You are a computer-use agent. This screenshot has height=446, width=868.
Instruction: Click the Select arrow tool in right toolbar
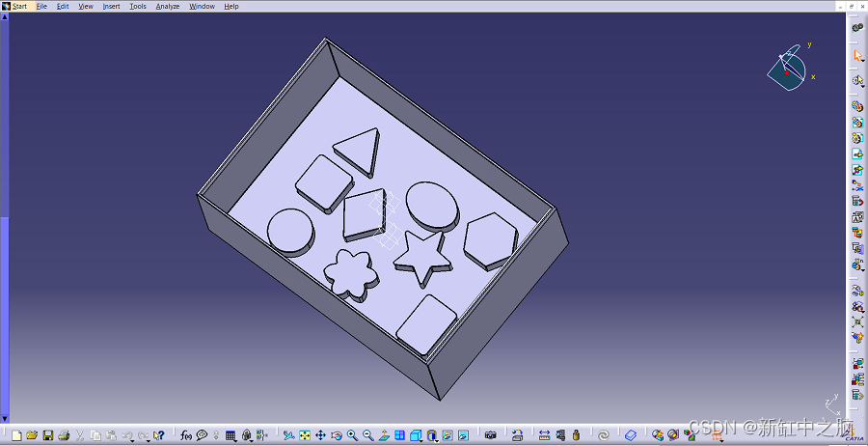tap(857, 55)
